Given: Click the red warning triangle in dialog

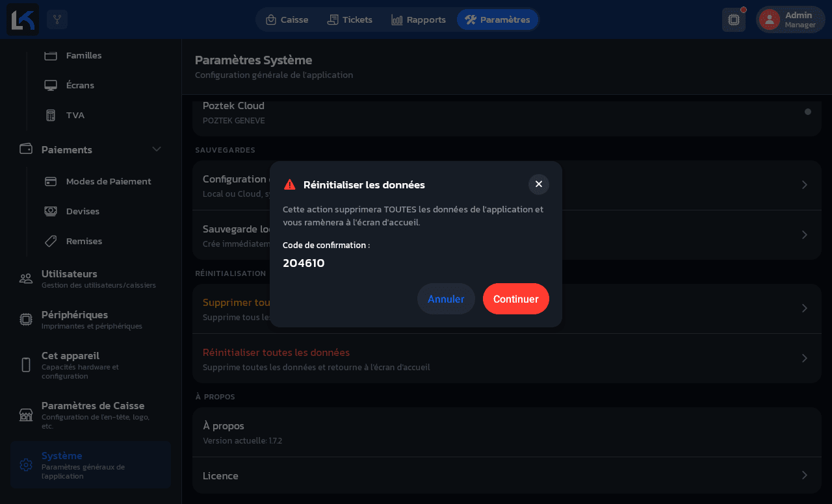Looking at the screenshot, I should click(x=290, y=184).
